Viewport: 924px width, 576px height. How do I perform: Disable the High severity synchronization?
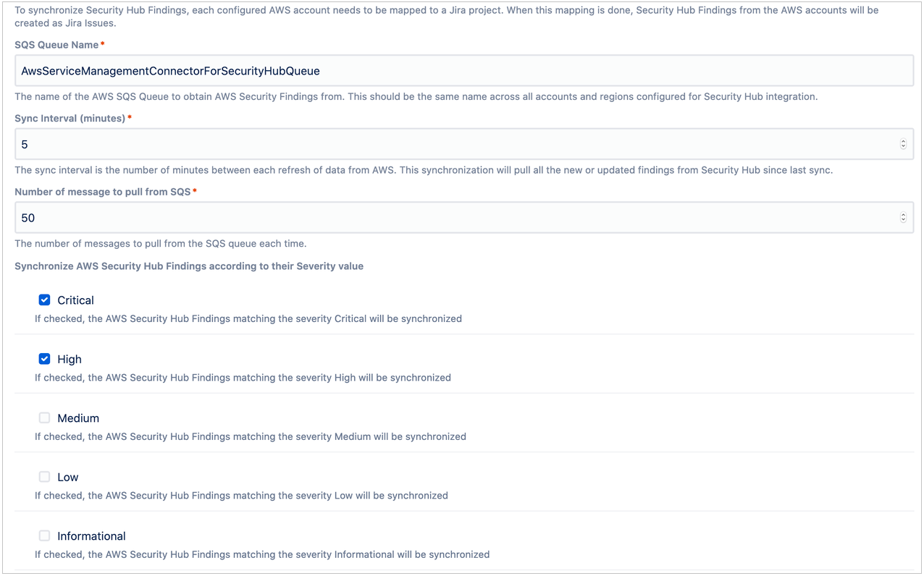tap(44, 359)
